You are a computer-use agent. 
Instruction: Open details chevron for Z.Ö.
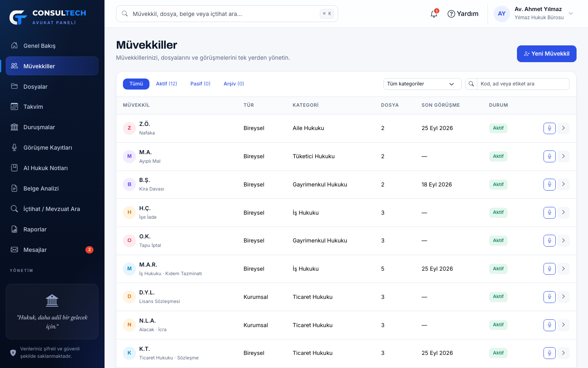tap(563, 128)
